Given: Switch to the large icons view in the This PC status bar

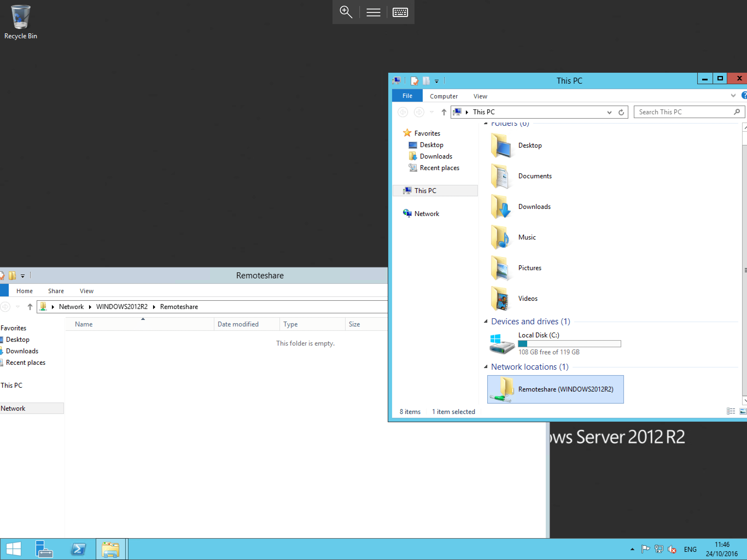Looking at the screenshot, I should click(x=743, y=411).
